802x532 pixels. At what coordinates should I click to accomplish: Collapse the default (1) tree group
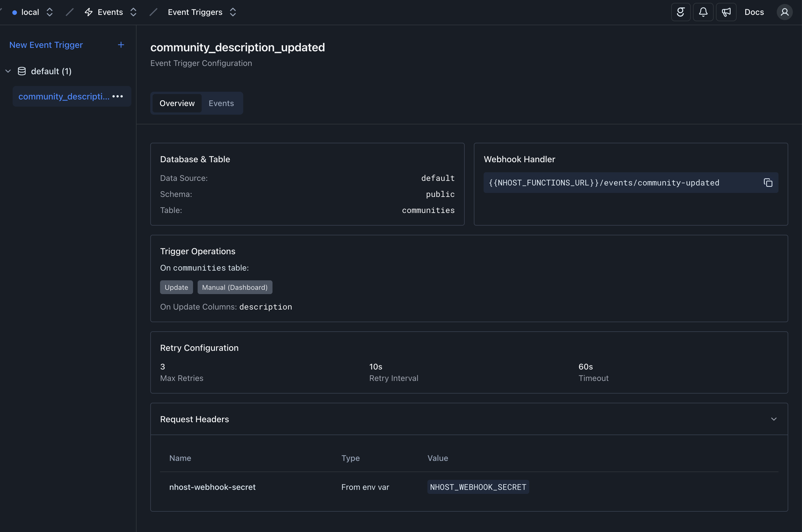click(8, 71)
